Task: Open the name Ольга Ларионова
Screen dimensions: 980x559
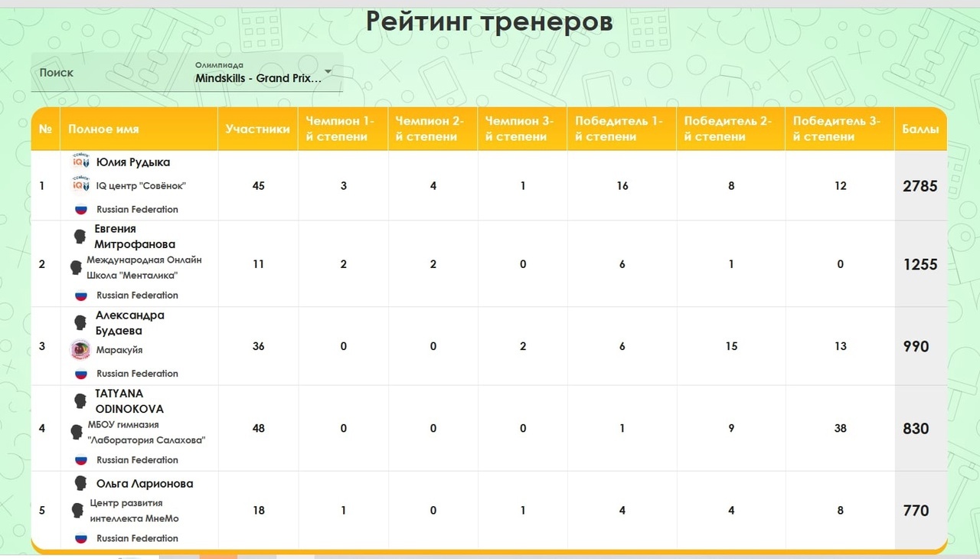Action: (145, 484)
